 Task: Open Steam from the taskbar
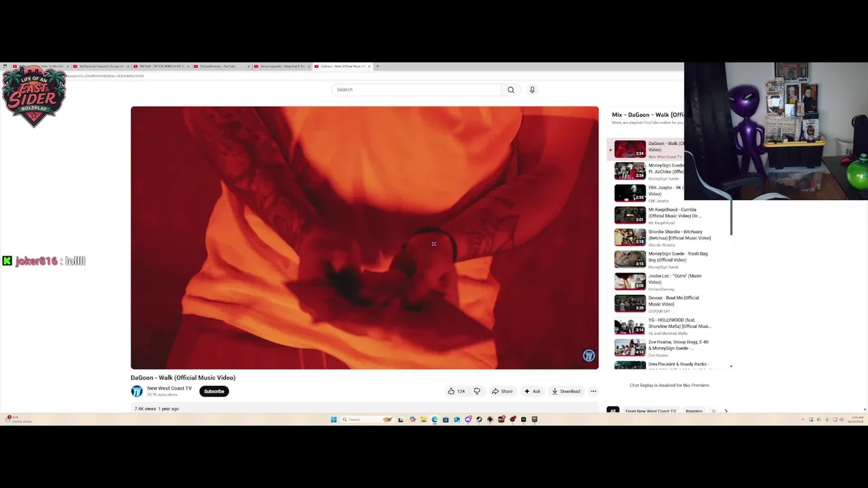tap(479, 420)
